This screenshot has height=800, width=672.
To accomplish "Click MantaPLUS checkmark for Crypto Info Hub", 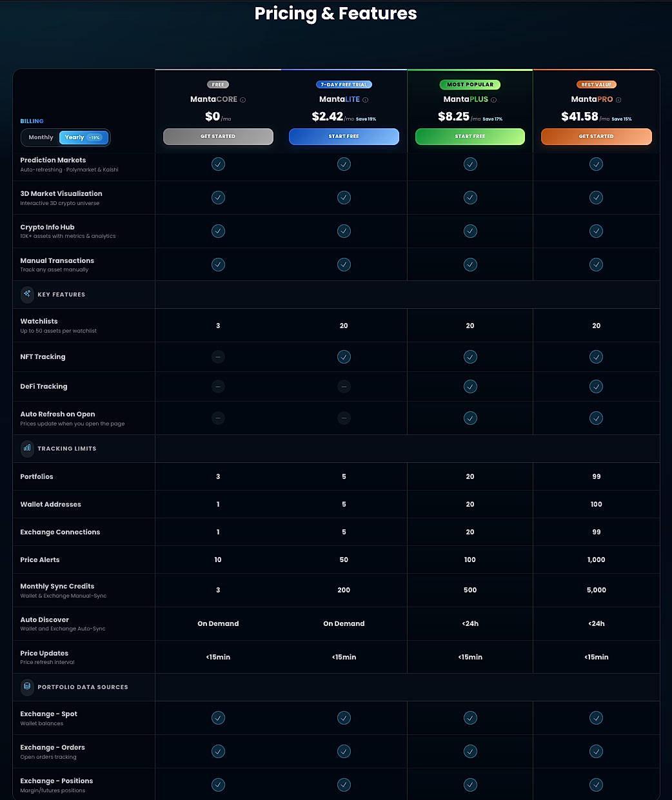I will tap(470, 231).
